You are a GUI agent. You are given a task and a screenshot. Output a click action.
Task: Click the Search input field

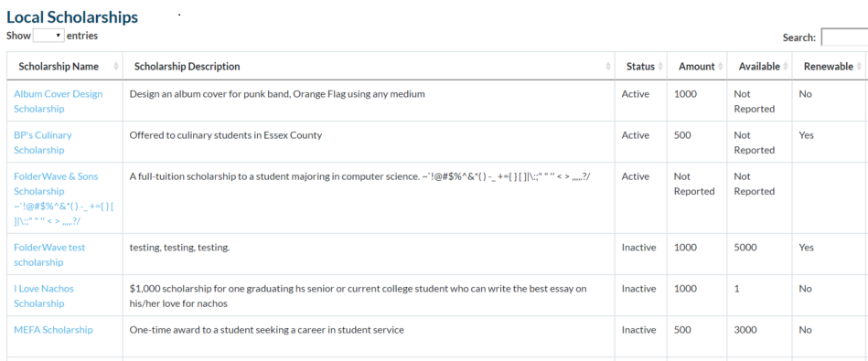[x=844, y=37]
